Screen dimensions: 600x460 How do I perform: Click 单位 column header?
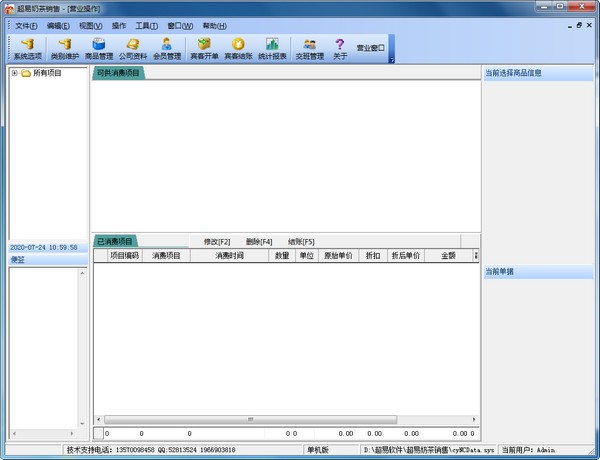pos(307,256)
